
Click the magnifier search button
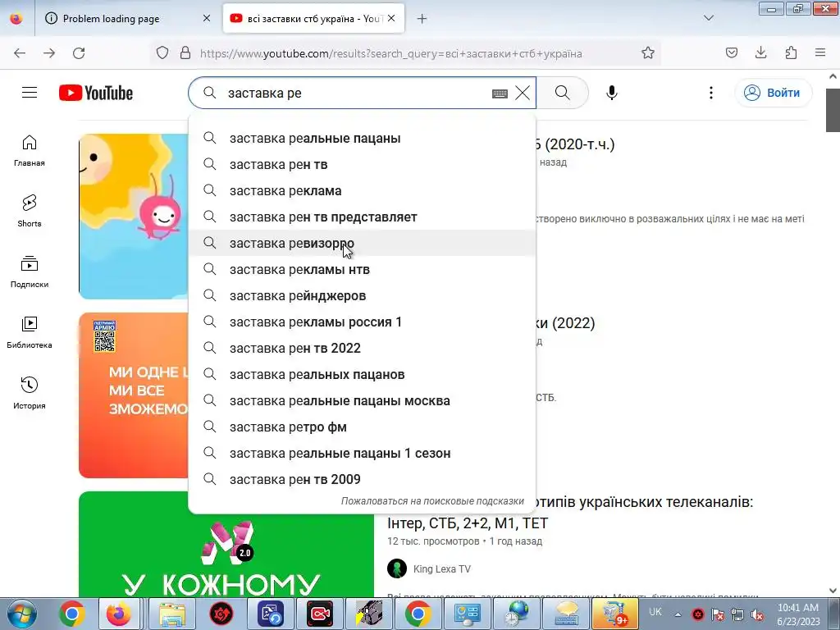click(563, 93)
